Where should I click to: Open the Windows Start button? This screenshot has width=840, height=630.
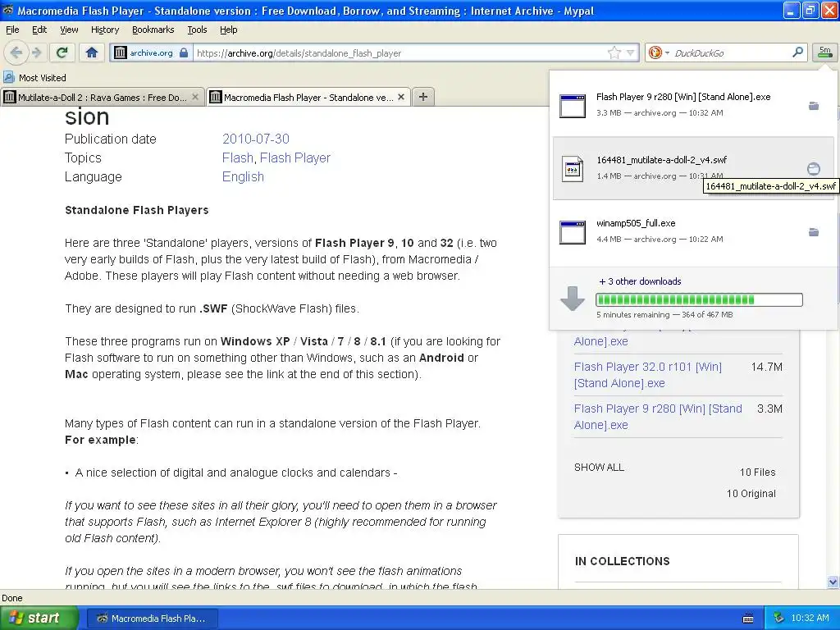[x=39, y=618]
